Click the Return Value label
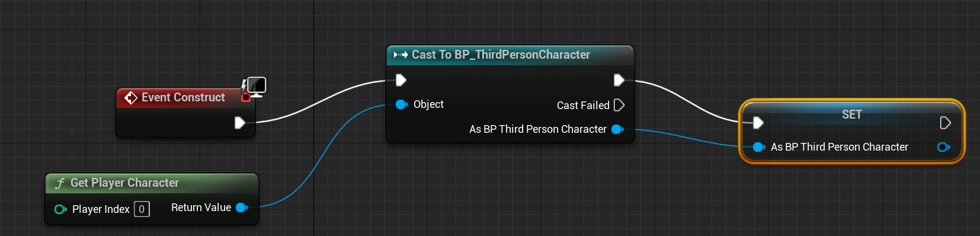The height and width of the screenshot is (236, 980). coord(201,208)
